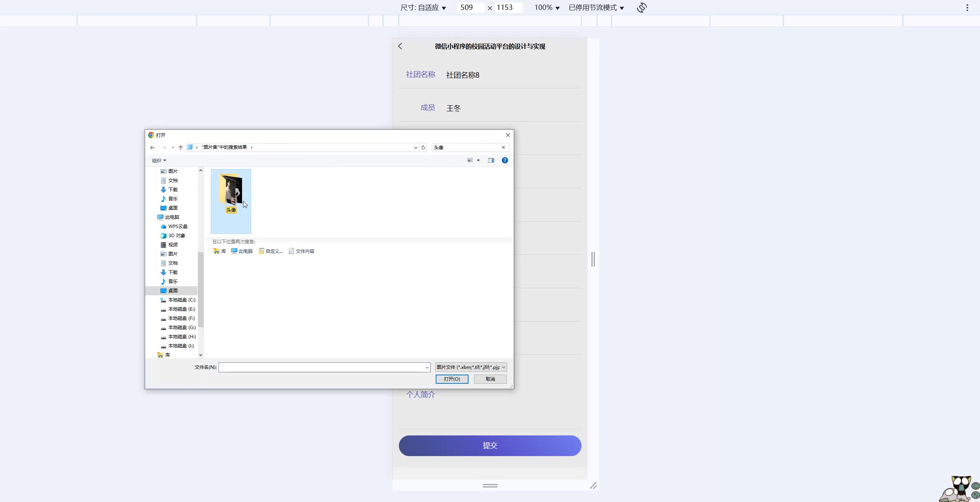Select 本地磁盘 (C:) in sidebar
Screen dimensions: 980x502
181,300
